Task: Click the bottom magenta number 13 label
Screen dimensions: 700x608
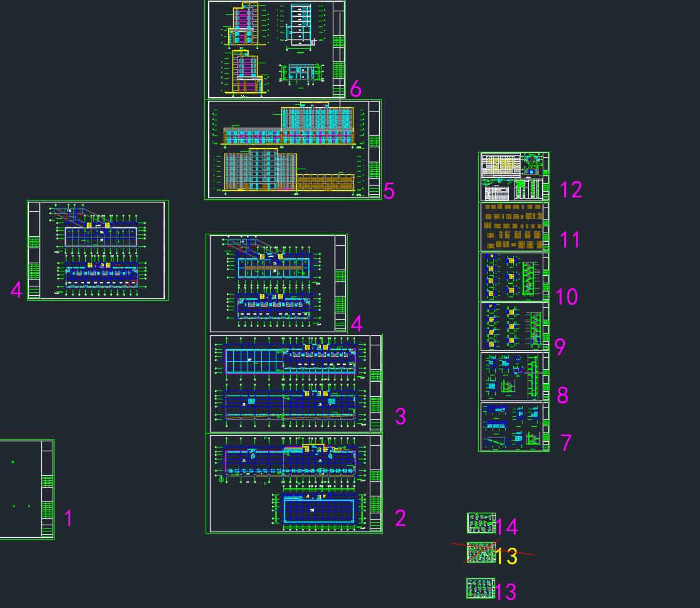Action: coord(506,592)
